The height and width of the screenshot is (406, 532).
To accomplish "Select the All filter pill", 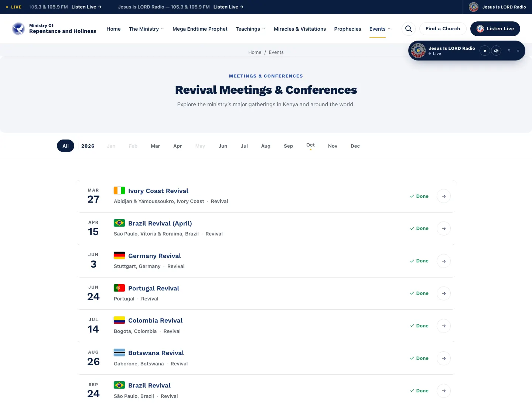I will click(65, 146).
